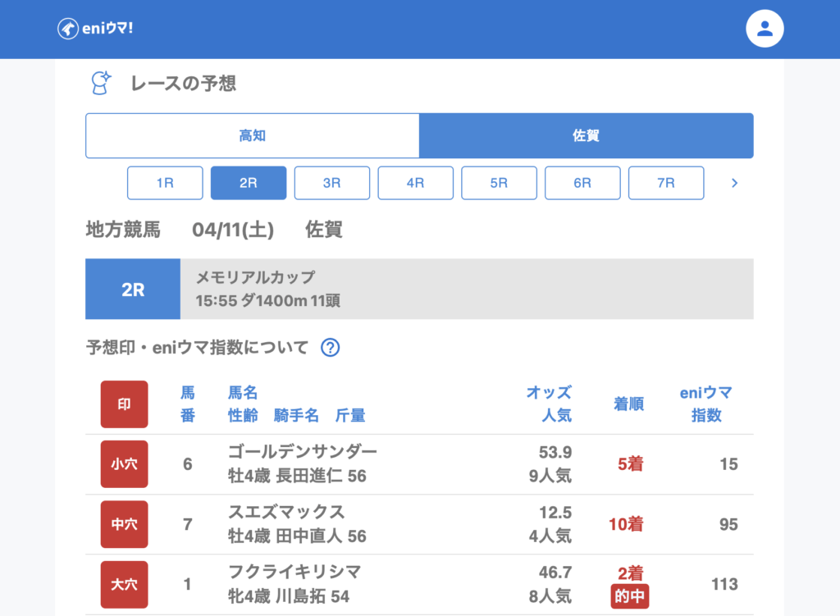Choose the 4R race button
The image size is (840, 616).
[415, 183]
